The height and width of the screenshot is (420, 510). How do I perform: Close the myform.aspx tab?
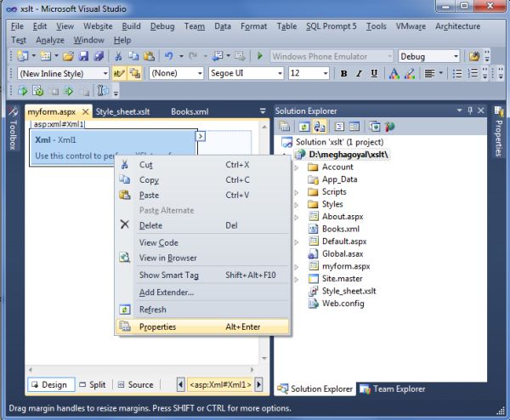point(85,111)
